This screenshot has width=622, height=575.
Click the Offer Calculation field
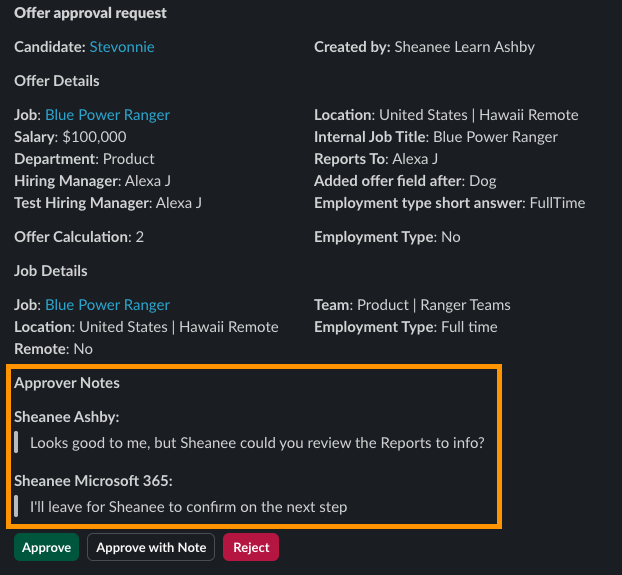pyautogui.click(x=79, y=237)
